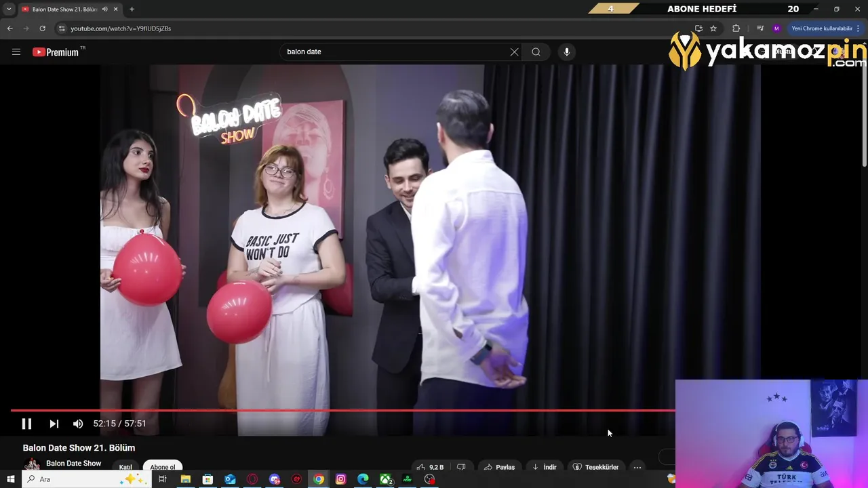Open the 'Balon Date Show' channel name
Screen dimensions: 868x488
click(73, 464)
